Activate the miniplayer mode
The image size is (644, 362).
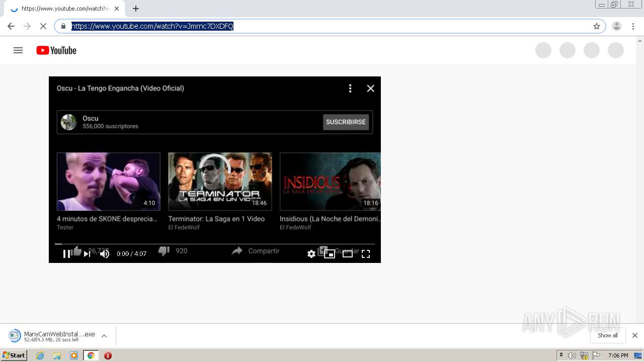[x=330, y=254]
